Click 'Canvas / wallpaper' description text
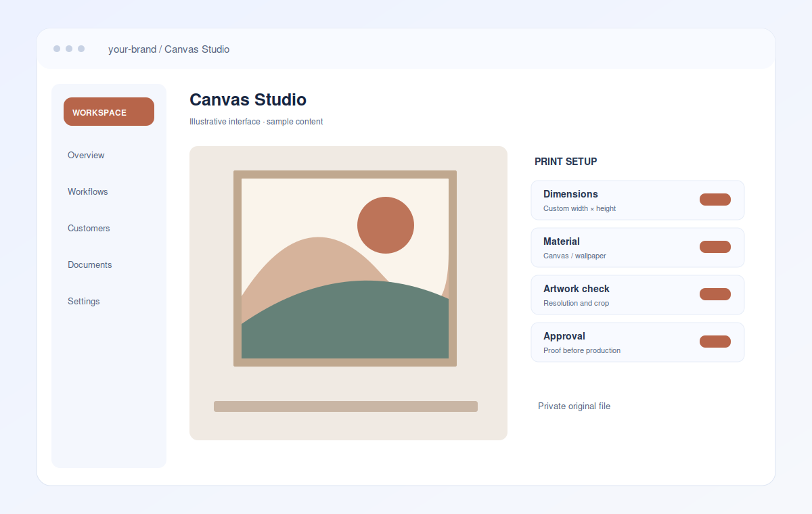Screen dimensions: 812x514 pos(574,256)
